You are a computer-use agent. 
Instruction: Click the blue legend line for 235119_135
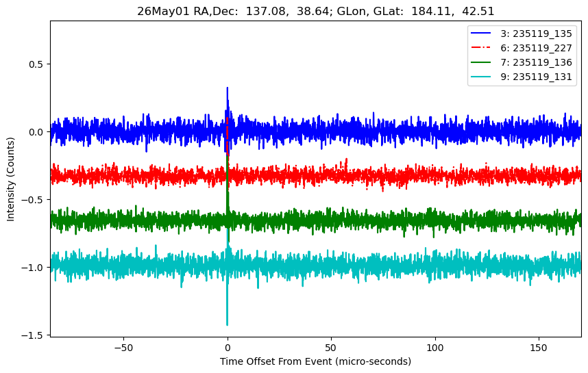(481, 34)
